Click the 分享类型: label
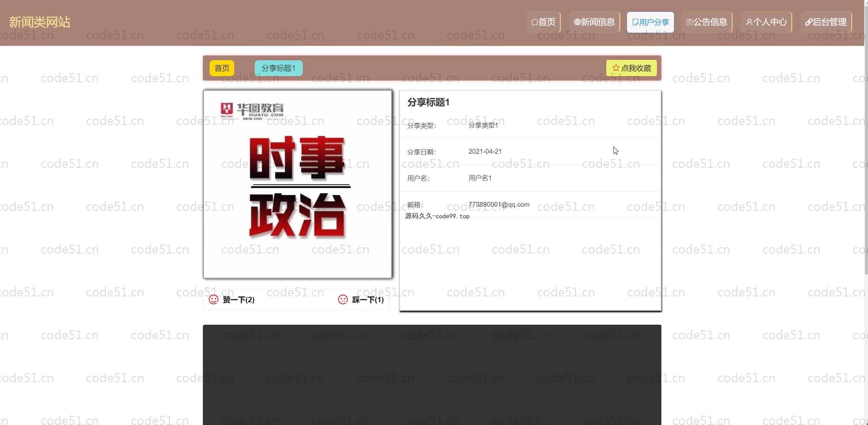Image resolution: width=868 pixels, height=425 pixels. (422, 125)
